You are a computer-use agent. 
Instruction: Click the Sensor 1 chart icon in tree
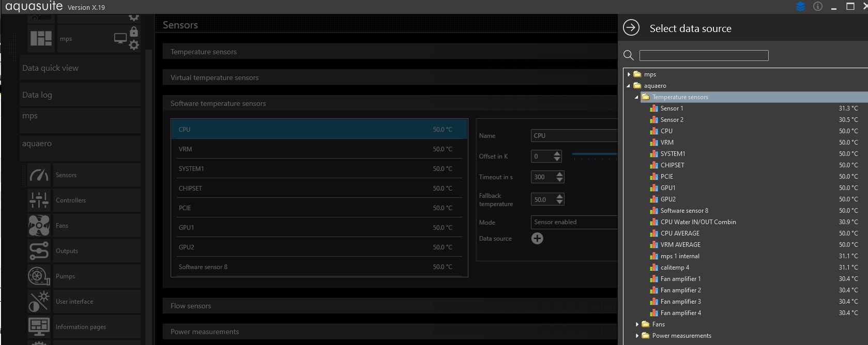[x=654, y=108]
